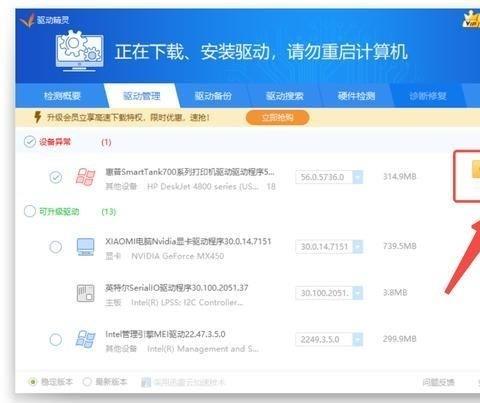480x403 pixels.
Task: Click the Intel(R) LPSS: I2C Controller label
Action: coord(187,302)
